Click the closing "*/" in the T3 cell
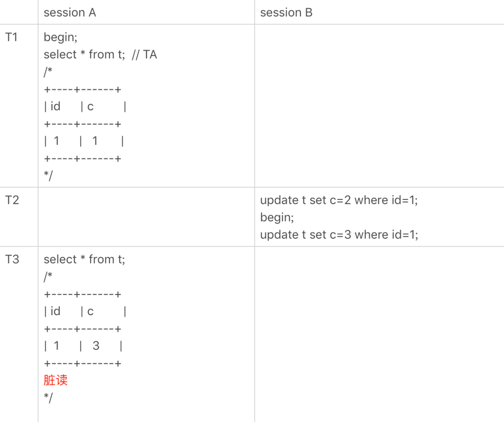Viewport: 504px width, 422px height. pos(48,397)
